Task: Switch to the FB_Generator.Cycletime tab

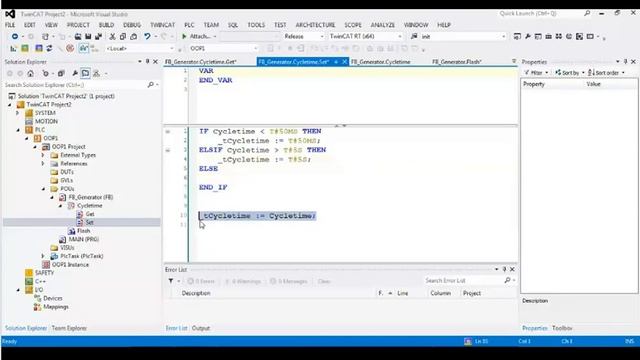Action: 380,62
